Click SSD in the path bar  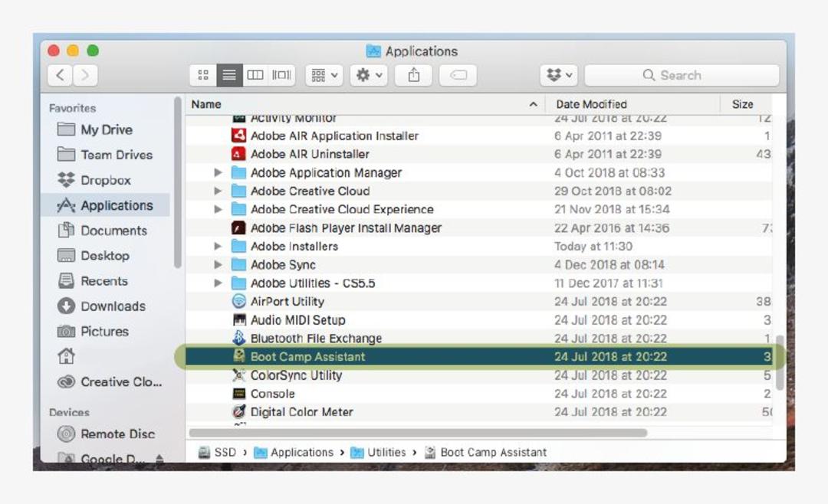click(x=217, y=453)
